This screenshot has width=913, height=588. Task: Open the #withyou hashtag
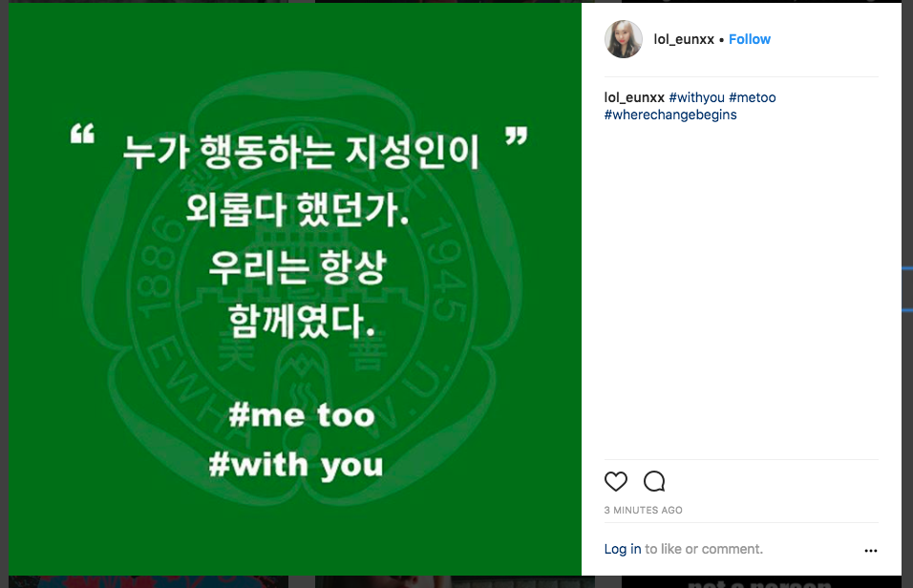pyautogui.click(x=695, y=96)
